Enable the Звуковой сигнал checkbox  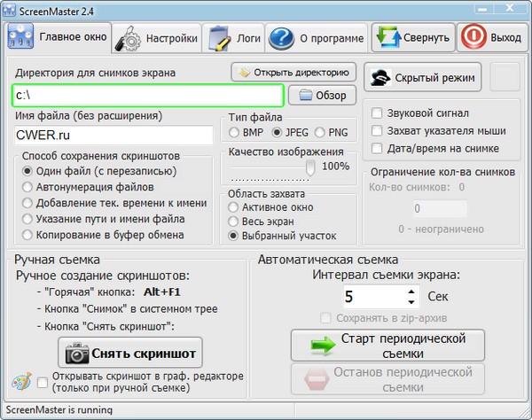click(x=377, y=113)
